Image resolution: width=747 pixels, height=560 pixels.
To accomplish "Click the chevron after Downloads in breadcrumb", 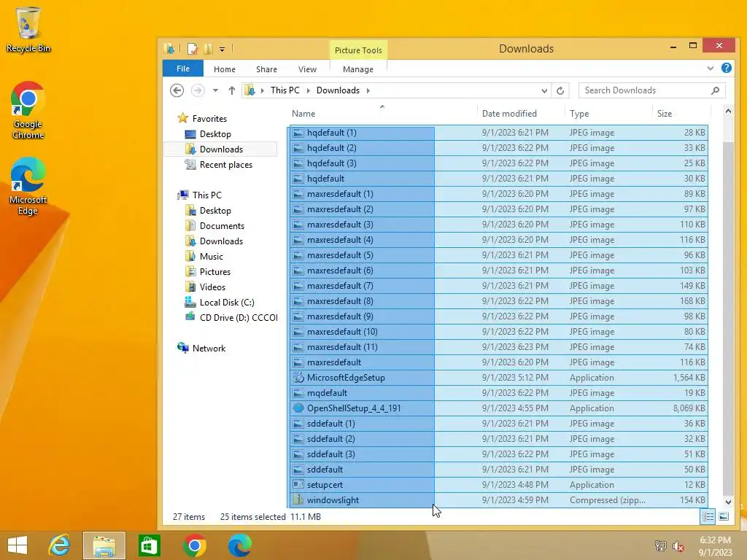I will click(x=368, y=90).
